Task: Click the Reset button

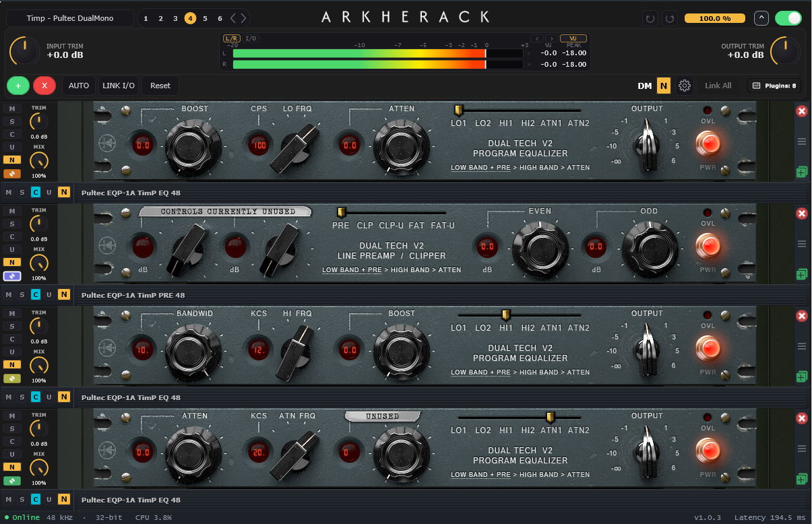Action: (160, 86)
